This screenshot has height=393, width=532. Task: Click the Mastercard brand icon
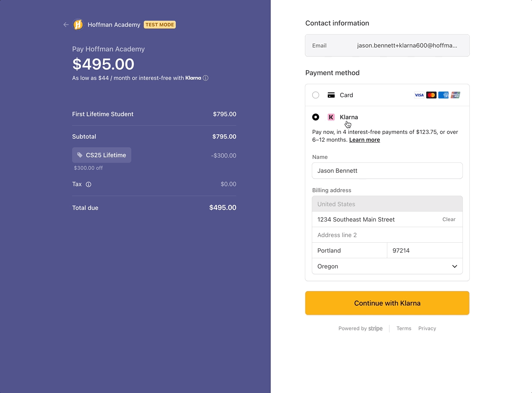click(x=431, y=95)
